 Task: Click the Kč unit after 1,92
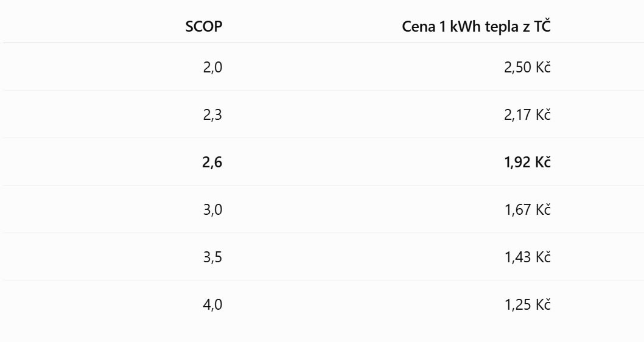coord(543,162)
